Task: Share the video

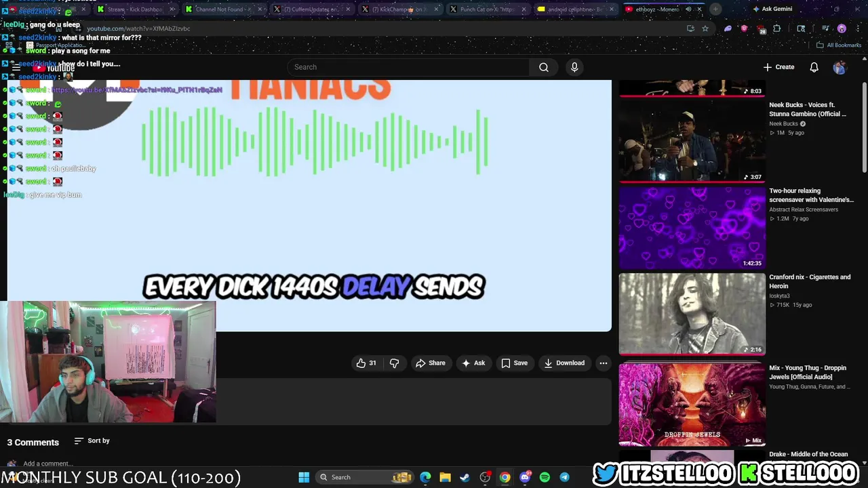Action: tap(431, 363)
